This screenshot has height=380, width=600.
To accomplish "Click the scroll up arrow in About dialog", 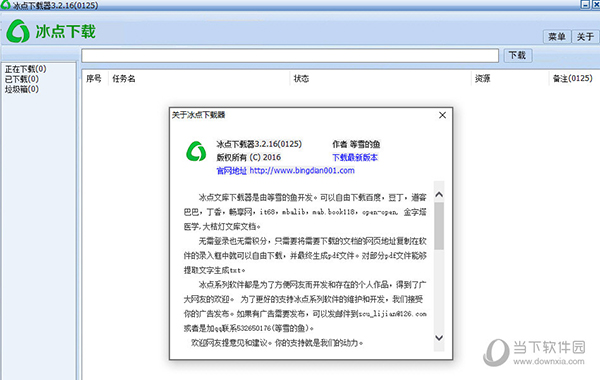I will coord(439,194).
